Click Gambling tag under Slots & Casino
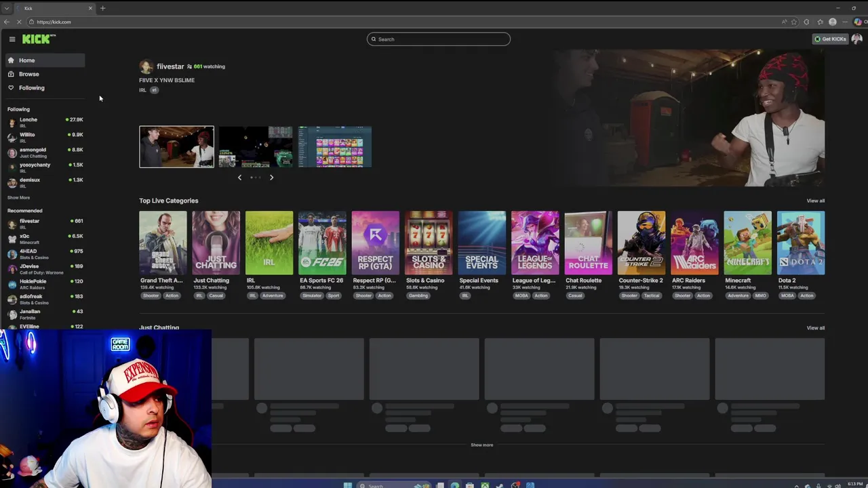The width and height of the screenshot is (868, 488). pyautogui.click(x=418, y=296)
